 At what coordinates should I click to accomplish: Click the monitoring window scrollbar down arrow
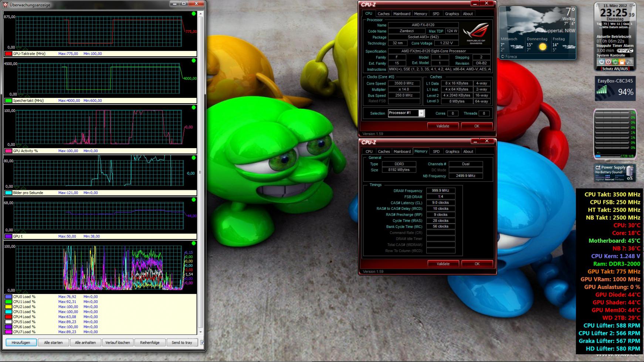201,332
